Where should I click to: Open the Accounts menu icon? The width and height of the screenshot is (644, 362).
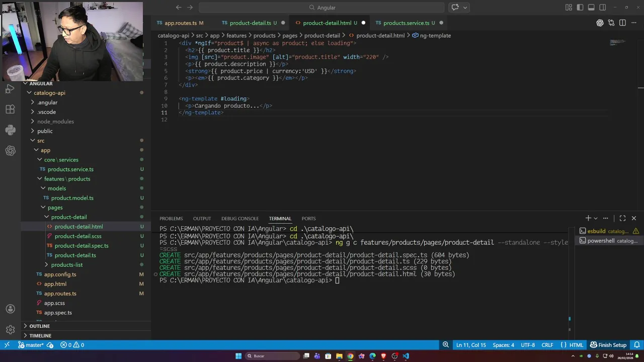10,309
